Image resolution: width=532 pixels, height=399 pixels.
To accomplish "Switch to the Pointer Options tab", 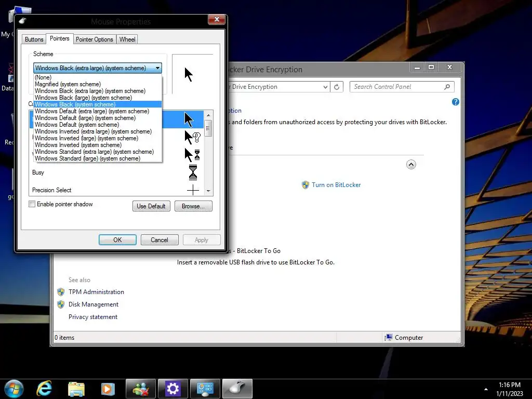I will coord(95,39).
